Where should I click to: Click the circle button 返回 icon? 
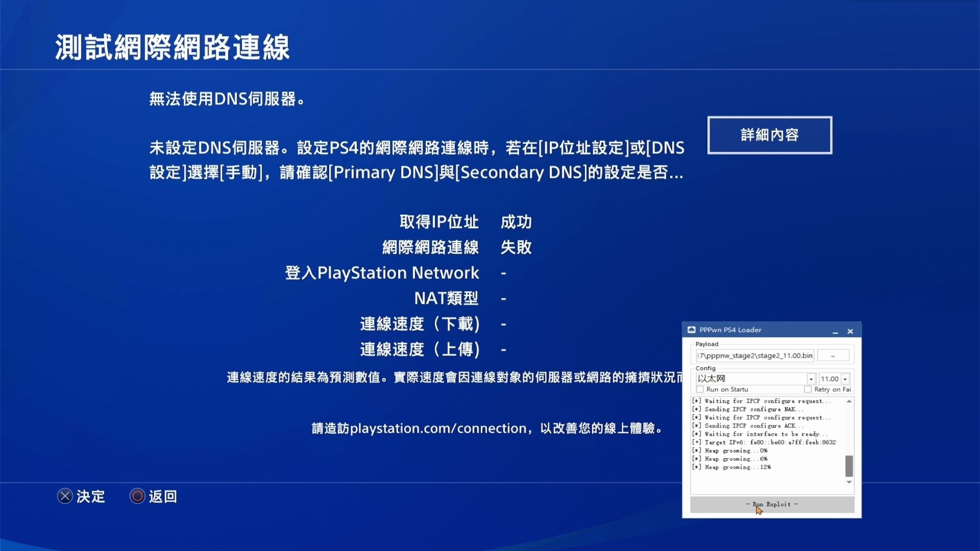(137, 496)
